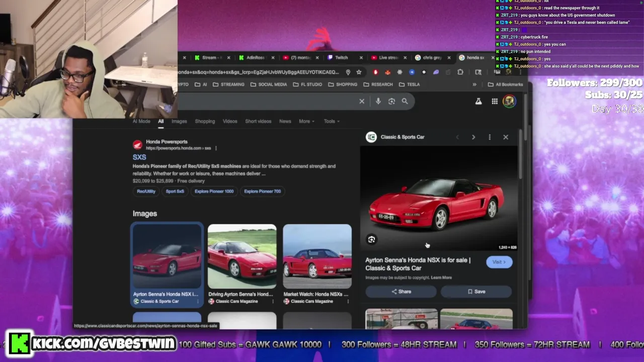Select Market Watch Honda NSXs thumbnail
This screenshot has width=644, height=362.
tap(317, 256)
